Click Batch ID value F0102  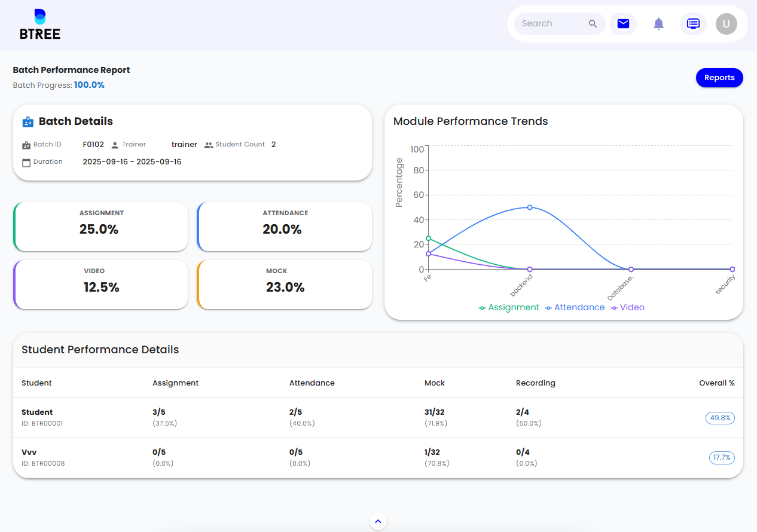tap(93, 145)
